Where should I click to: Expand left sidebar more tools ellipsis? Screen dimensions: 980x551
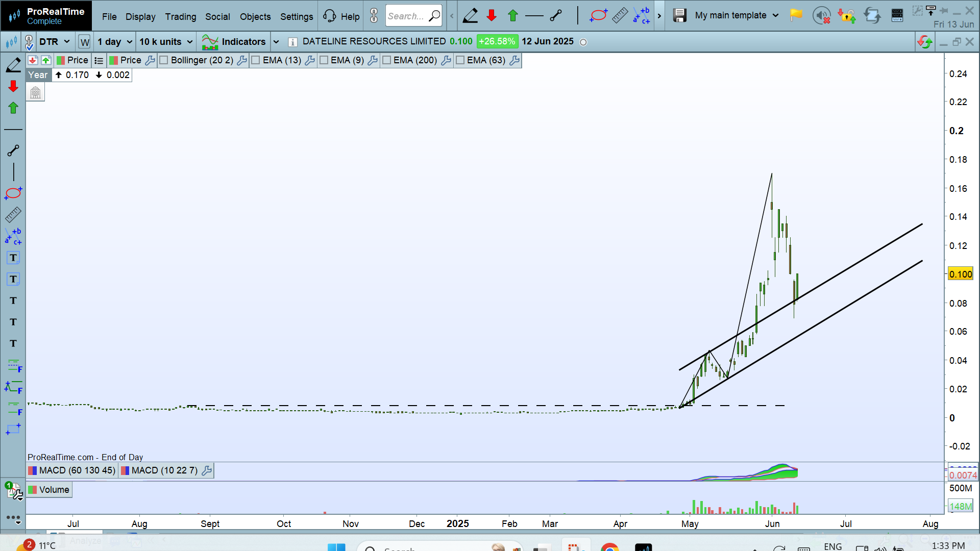pos(13,518)
